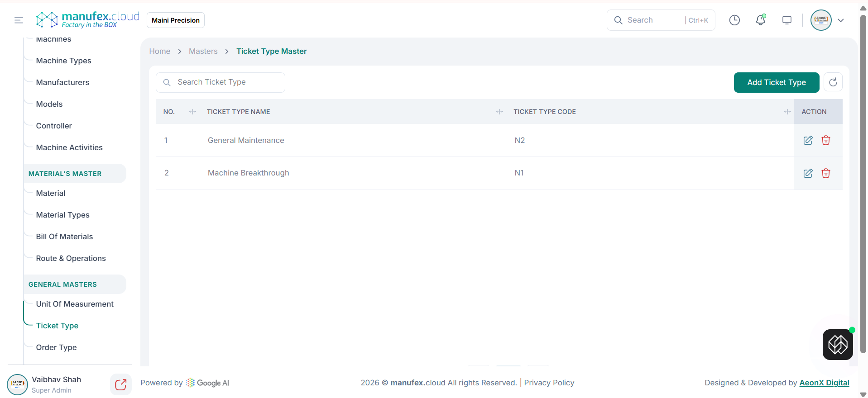
Task: Open the floating AI assistant widget
Action: pyautogui.click(x=837, y=345)
